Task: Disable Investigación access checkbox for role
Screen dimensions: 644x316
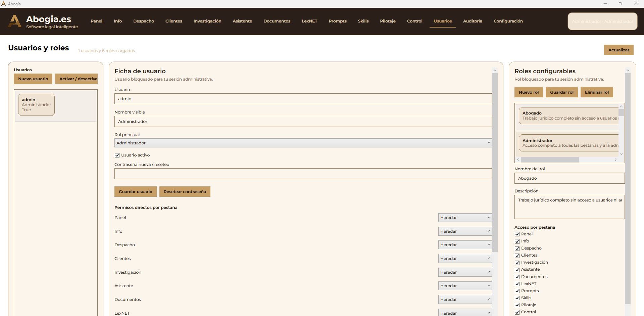Action: 517,263
